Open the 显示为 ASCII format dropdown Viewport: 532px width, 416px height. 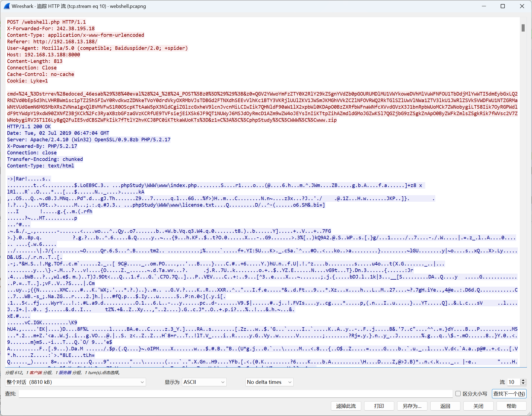[204, 382]
